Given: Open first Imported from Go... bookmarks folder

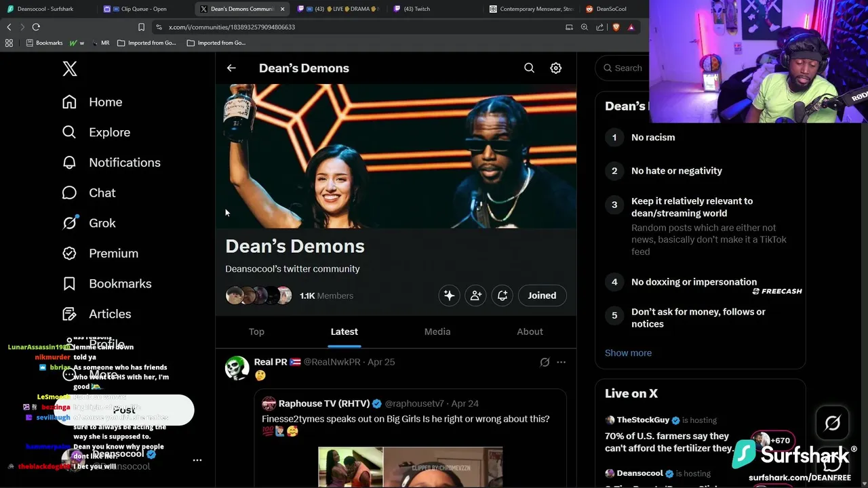Looking at the screenshot, I should (x=146, y=43).
